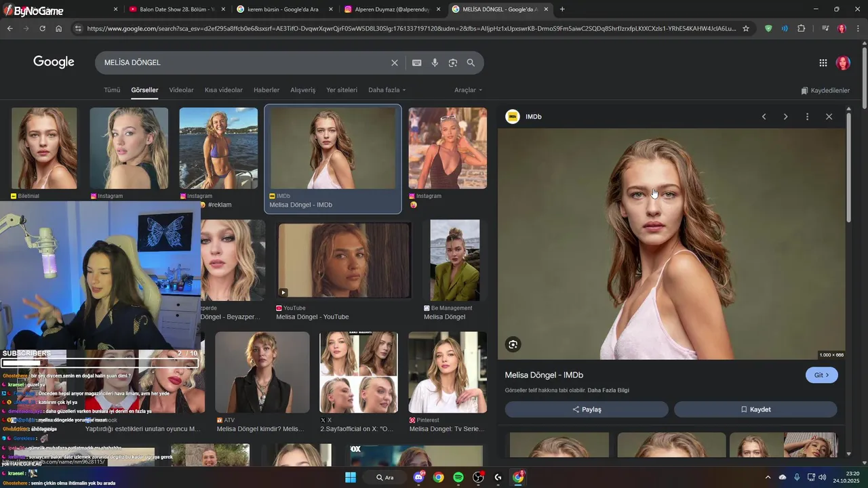Switch to the Videolar tab

(x=181, y=90)
